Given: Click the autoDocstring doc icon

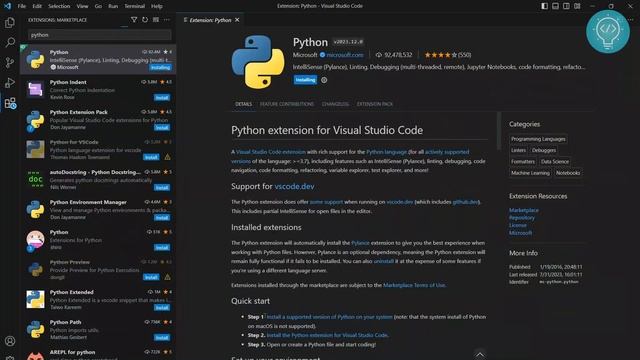Looking at the screenshot, I should point(36,179).
